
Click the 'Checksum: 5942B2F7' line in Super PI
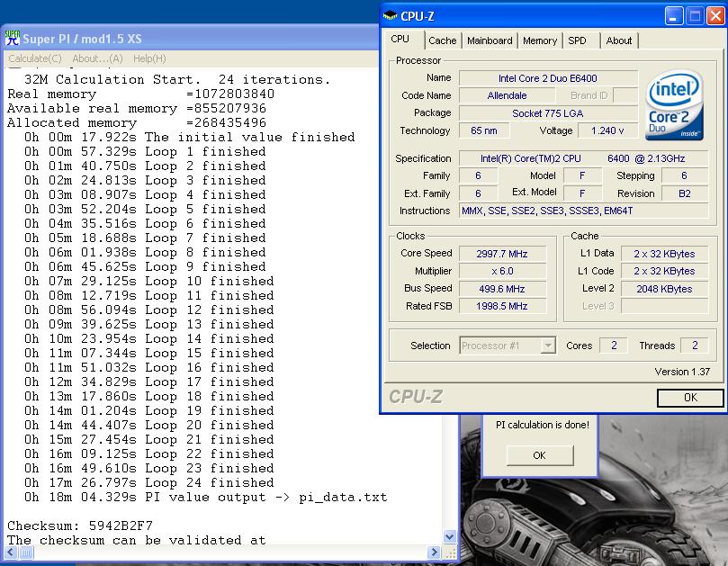[x=80, y=526]
